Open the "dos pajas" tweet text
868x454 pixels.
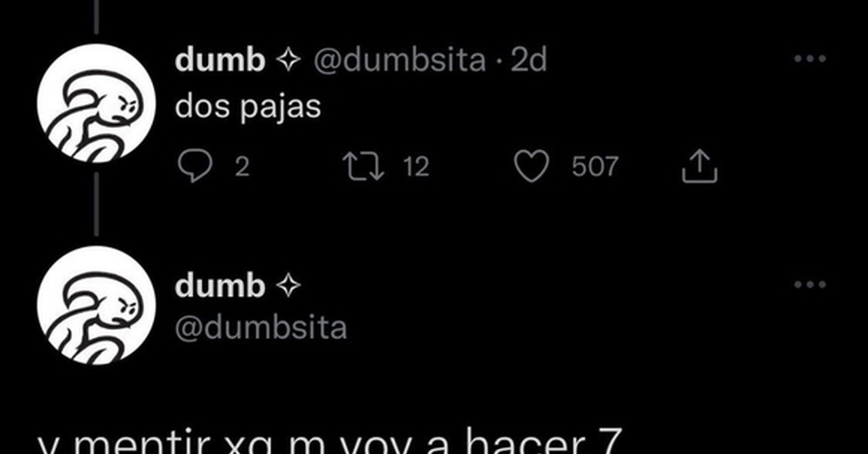[x=248, y=108]
